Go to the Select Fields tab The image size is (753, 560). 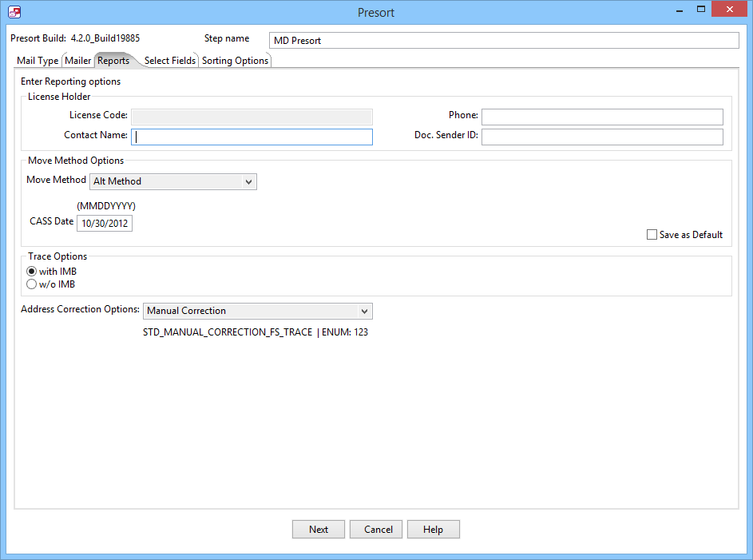[x=169, y=61]
